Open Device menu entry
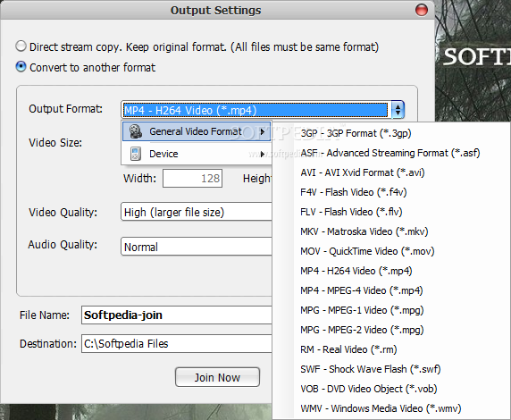The height and width of the screenshot is (420, 511). coord(197,154)
